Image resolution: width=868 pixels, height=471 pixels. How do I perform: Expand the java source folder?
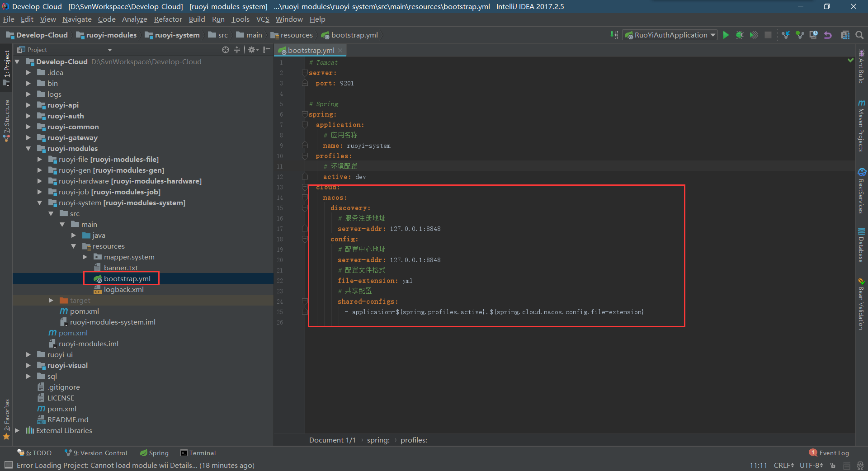pos(73,235)
